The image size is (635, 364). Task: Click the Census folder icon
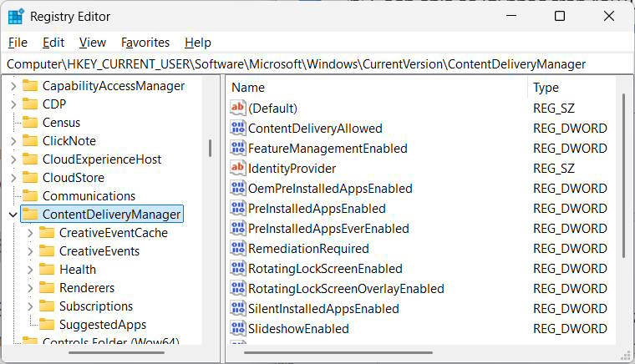coord(31,123)
